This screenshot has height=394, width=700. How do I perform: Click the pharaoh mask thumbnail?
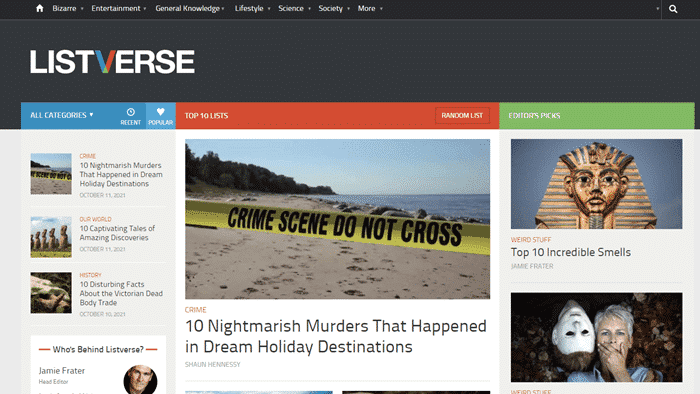click(596, 184)
